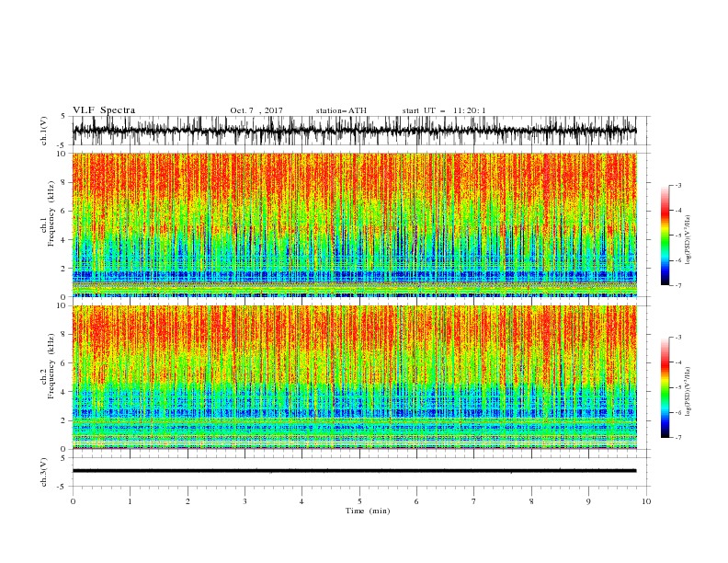The height and width of the screenshot is (563, 728).
Task: Click the "6" kHz tick on ch.1 frequency axis
Action: [x=63, y=212]
